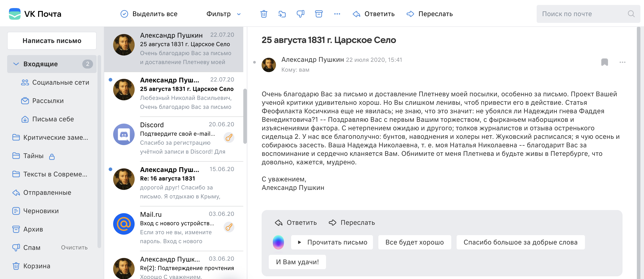Viewport: 644px width, 279px height.
Task: Click Переслать in the top toolbar
Action: point(430,14)
